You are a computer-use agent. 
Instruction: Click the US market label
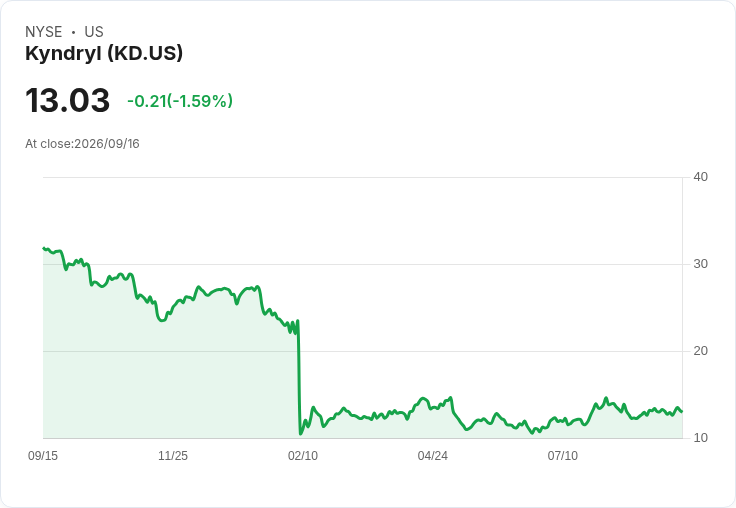(x=94, y=32)
